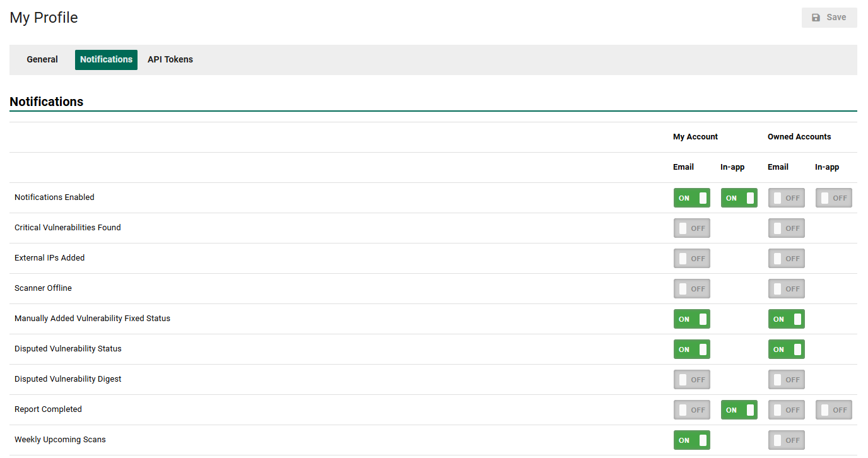Turn on Owned Accounts Critical Vulnerabilities email

click(786, 228)
